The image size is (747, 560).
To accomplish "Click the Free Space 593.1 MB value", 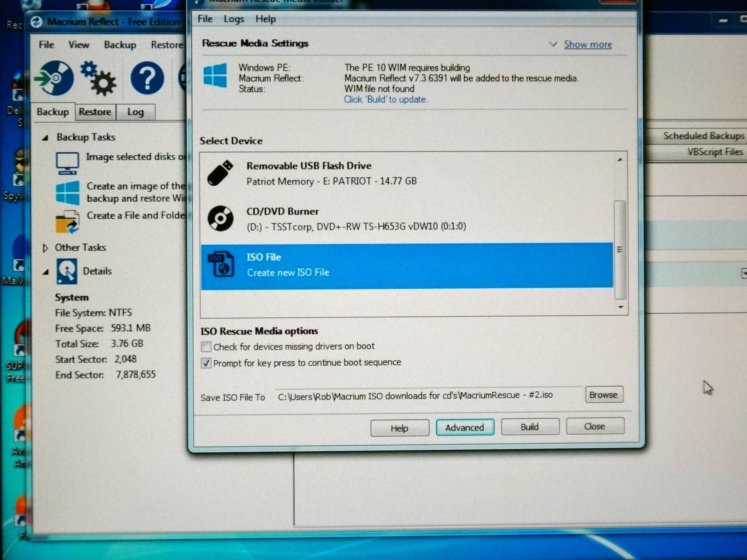I will [131, 328].
